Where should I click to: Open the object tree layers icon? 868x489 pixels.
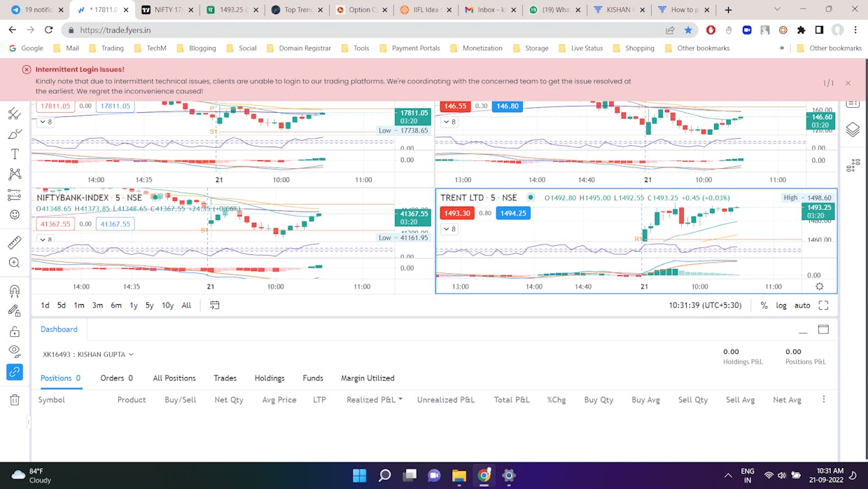tap(853, 130)
